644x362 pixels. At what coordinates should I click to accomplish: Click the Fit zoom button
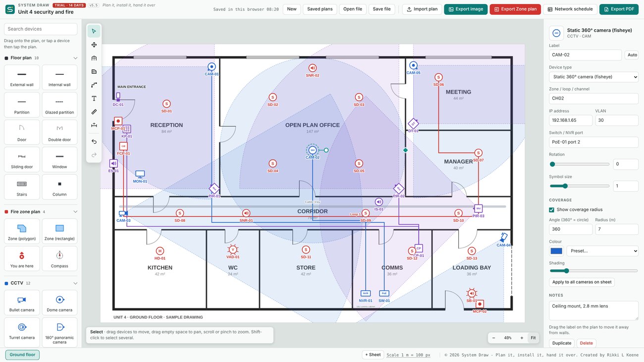(533, 338)
